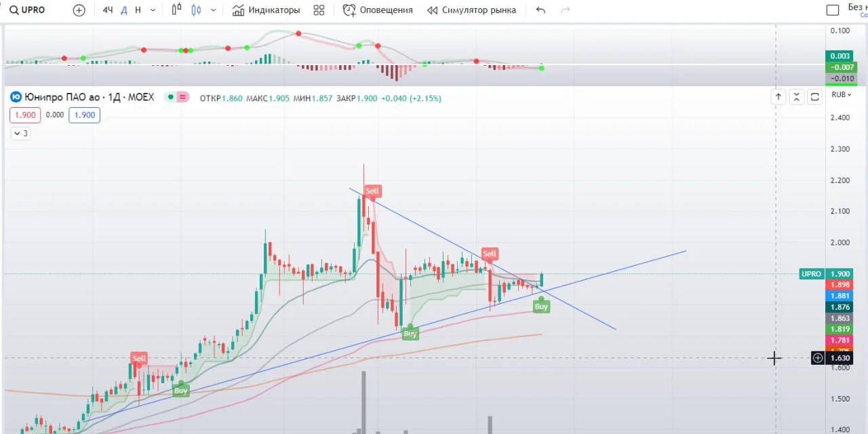
Task: Collapse the pane with the chevrons icon
Action: pos(797,97)
